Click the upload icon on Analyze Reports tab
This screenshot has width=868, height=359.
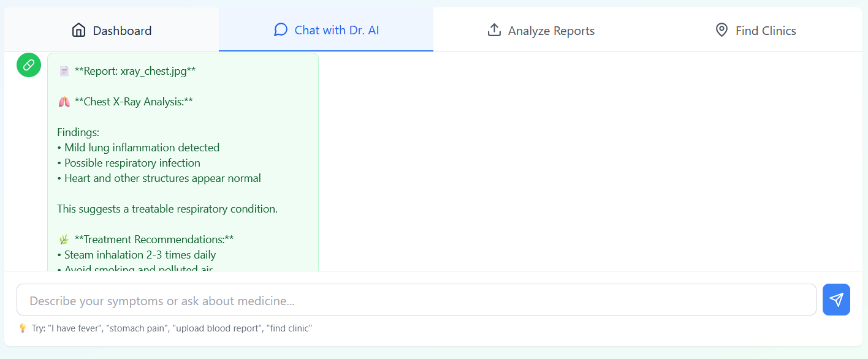point(495,29)
